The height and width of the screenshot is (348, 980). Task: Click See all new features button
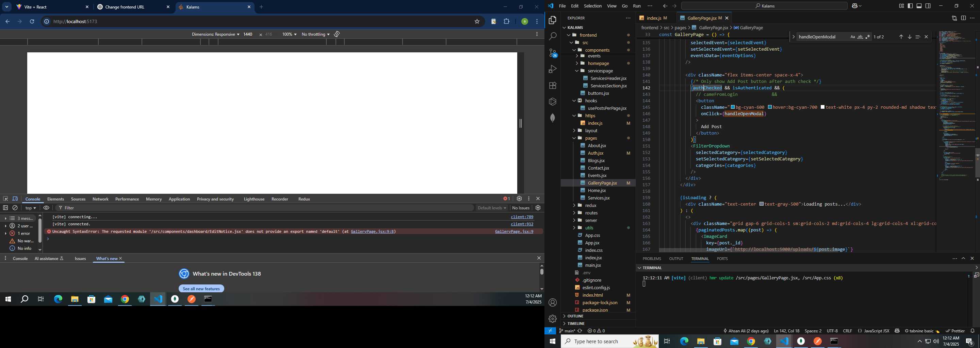201,289
